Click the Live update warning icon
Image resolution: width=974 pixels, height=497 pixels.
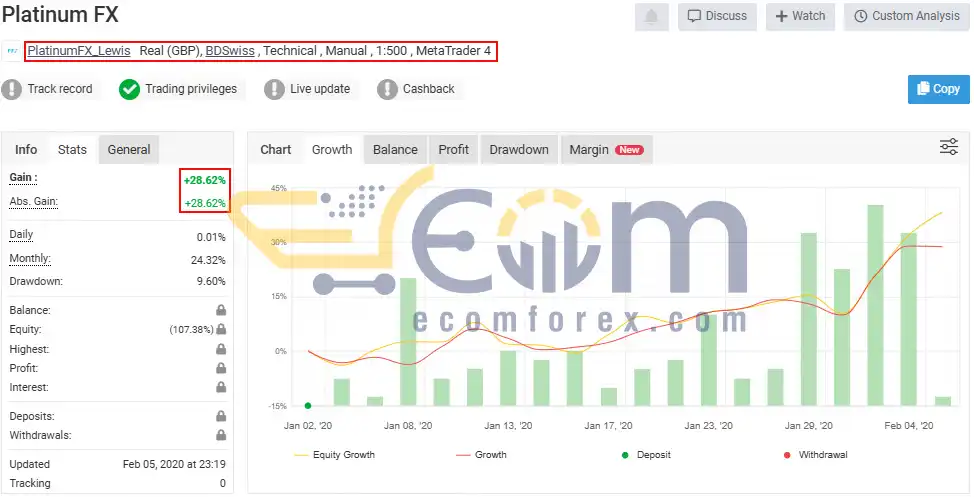coord(274,89)
